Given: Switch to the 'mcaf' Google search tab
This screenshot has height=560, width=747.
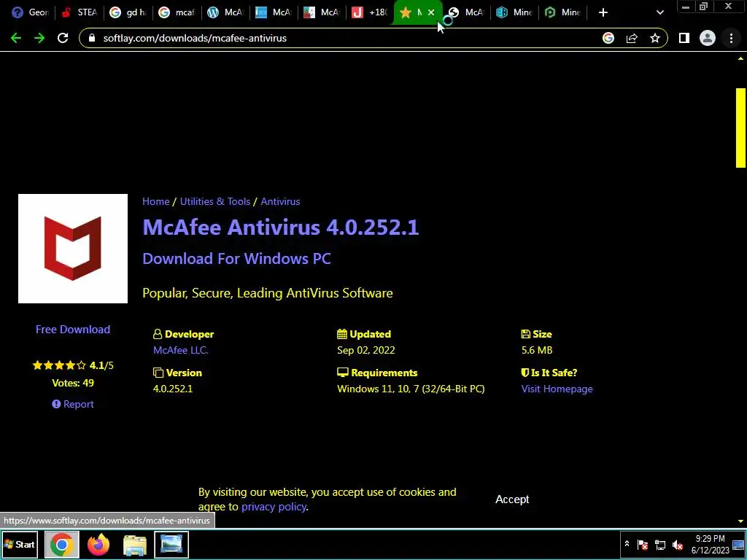Looking at the screenshot, I should point(177,12).
